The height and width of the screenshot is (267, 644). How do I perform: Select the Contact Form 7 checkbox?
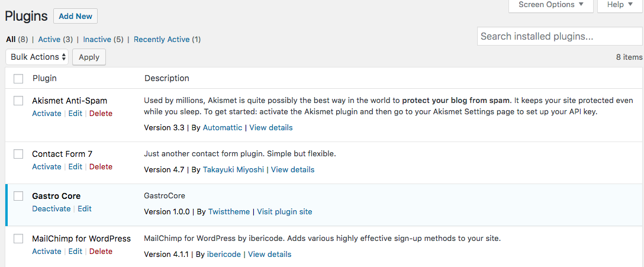point(18,154)
